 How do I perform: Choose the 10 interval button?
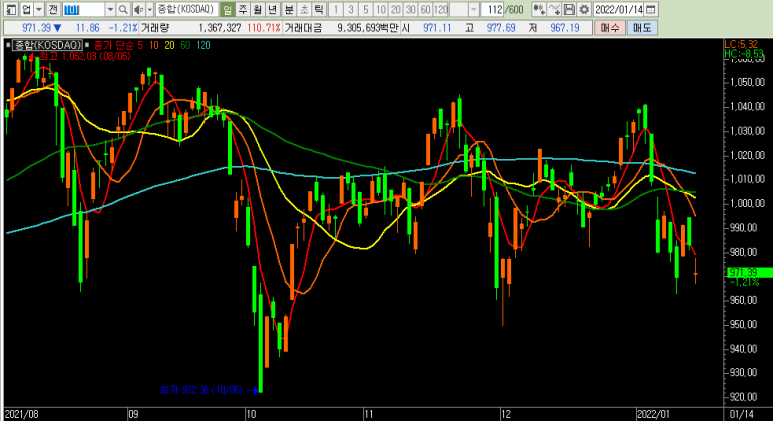click(x=380, y=9)
